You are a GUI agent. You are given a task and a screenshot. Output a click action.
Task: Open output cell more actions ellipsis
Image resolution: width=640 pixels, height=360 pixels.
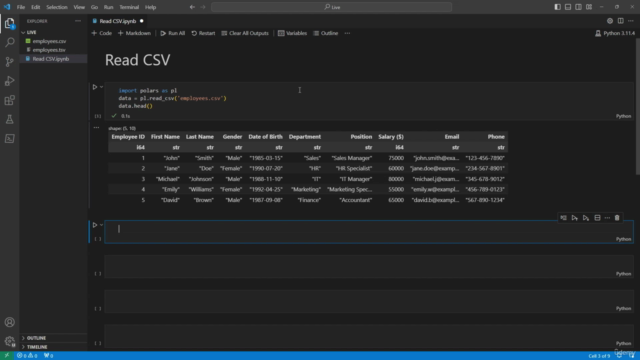click(x=96, y=128)
